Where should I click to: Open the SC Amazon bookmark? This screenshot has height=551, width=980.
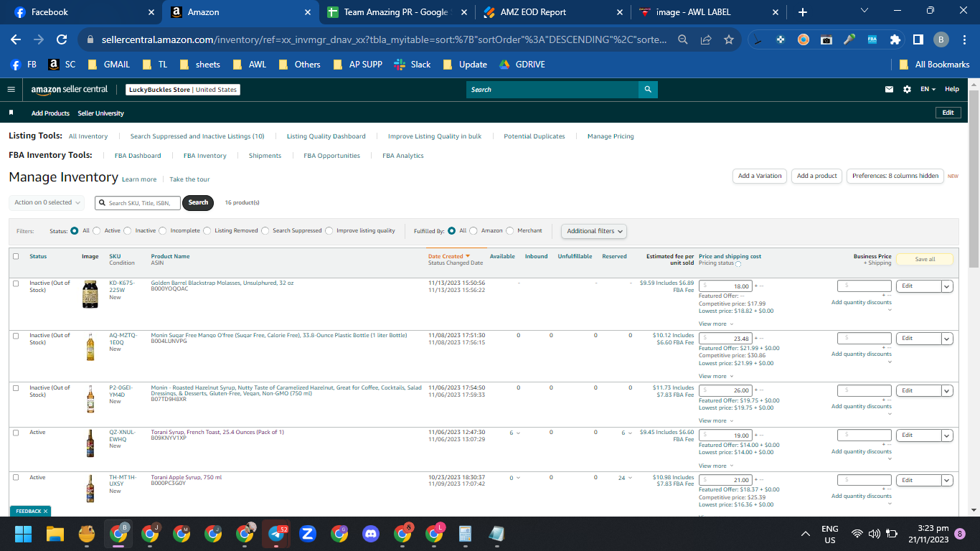pos(62,65)
